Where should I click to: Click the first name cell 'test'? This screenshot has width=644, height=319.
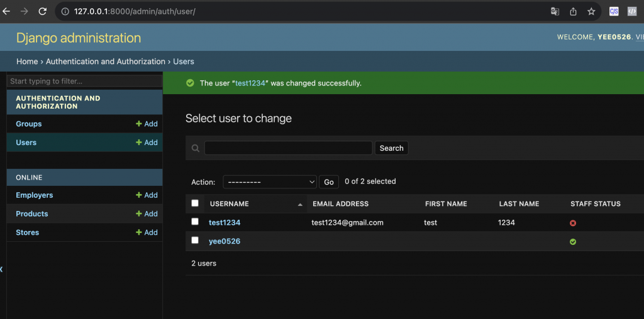click(430, 223)
